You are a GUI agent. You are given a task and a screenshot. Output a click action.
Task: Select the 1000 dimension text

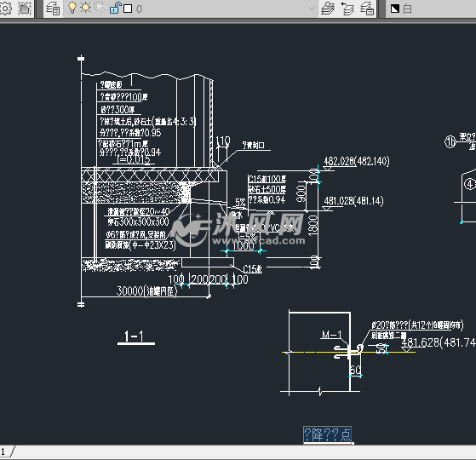pos(243,245)
